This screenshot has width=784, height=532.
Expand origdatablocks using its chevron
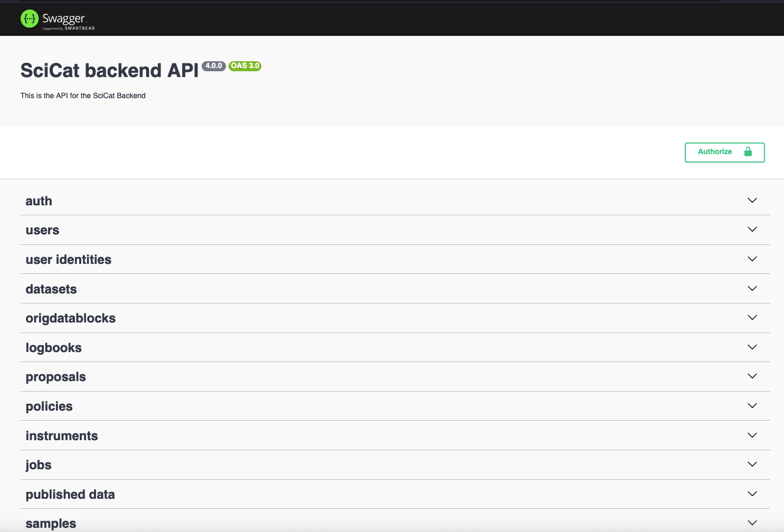pos(752,318)
